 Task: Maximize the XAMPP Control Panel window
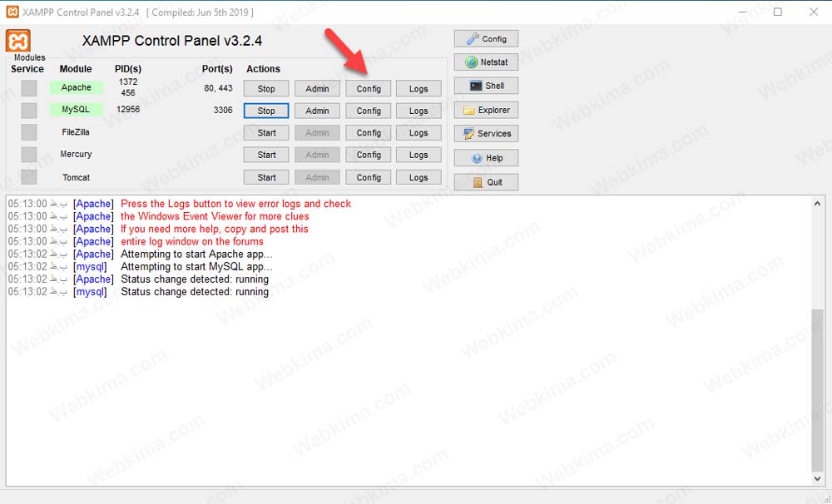[x=778, y=12]
